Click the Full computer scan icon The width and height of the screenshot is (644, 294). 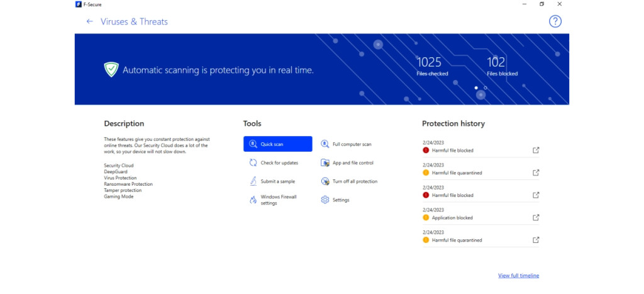point(325,144)
